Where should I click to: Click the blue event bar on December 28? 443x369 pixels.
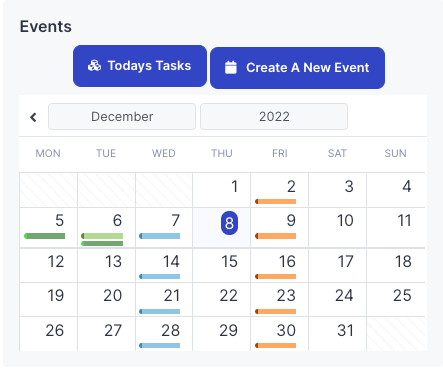160,345
